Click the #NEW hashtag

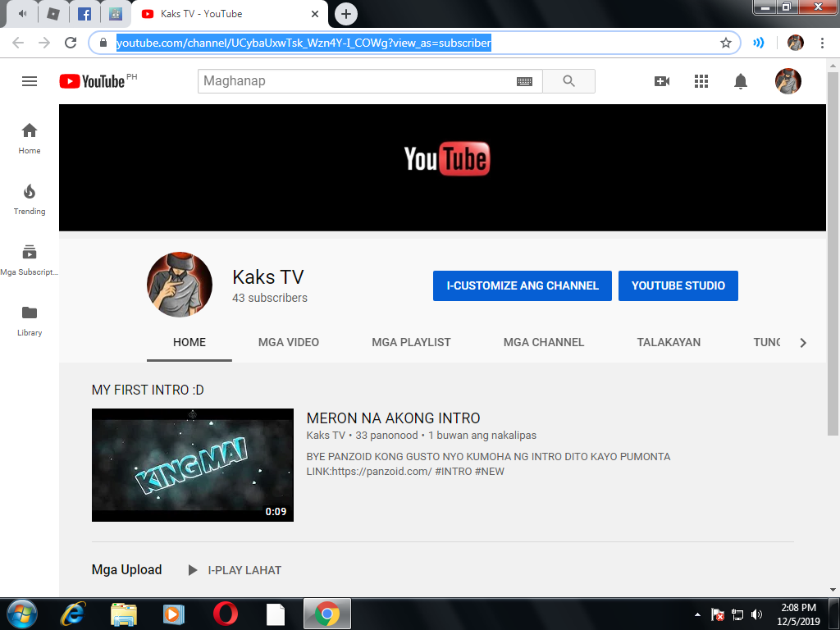coord(490,472)
